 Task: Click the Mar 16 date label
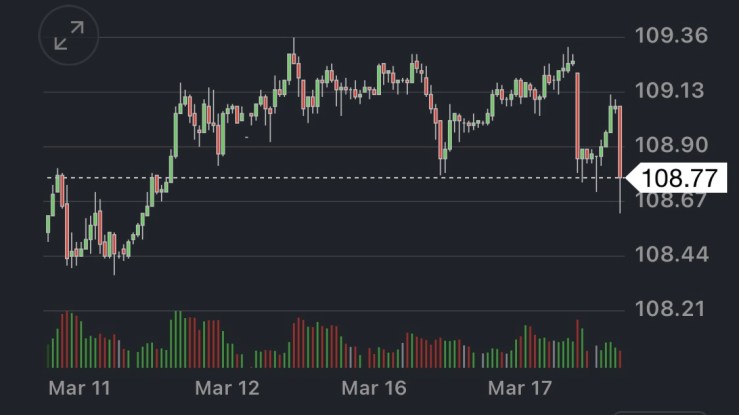point(374,387)
